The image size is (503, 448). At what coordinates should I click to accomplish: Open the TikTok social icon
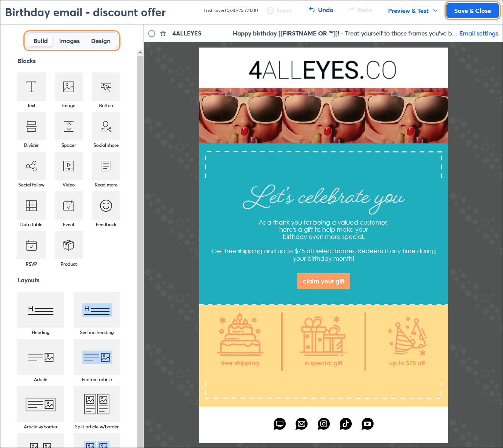(346, 424)
